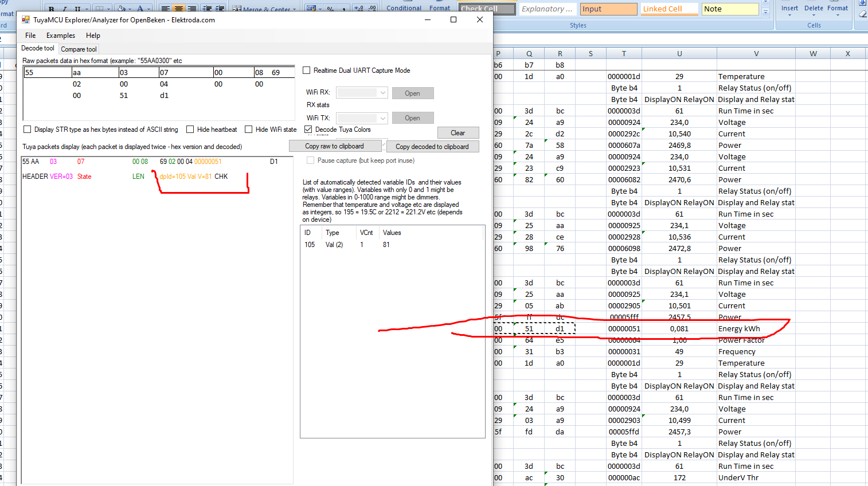Apply the Linked Cell style swatch
Viewport: 868px width, 486px height.
point(669,9)
